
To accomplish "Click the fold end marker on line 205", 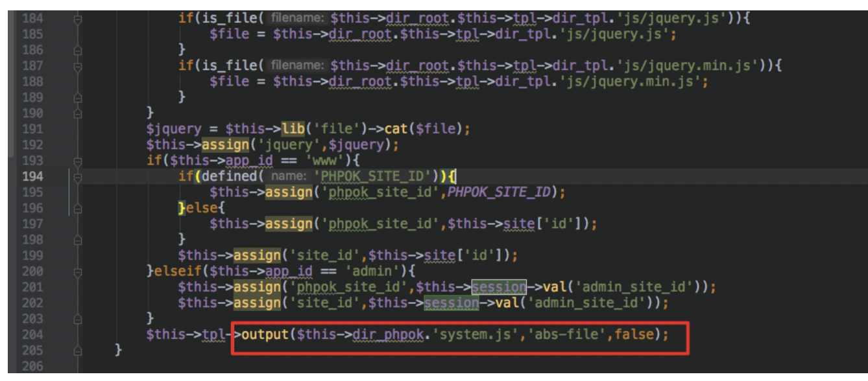I will pyautogui.click(x=78, y=351).
